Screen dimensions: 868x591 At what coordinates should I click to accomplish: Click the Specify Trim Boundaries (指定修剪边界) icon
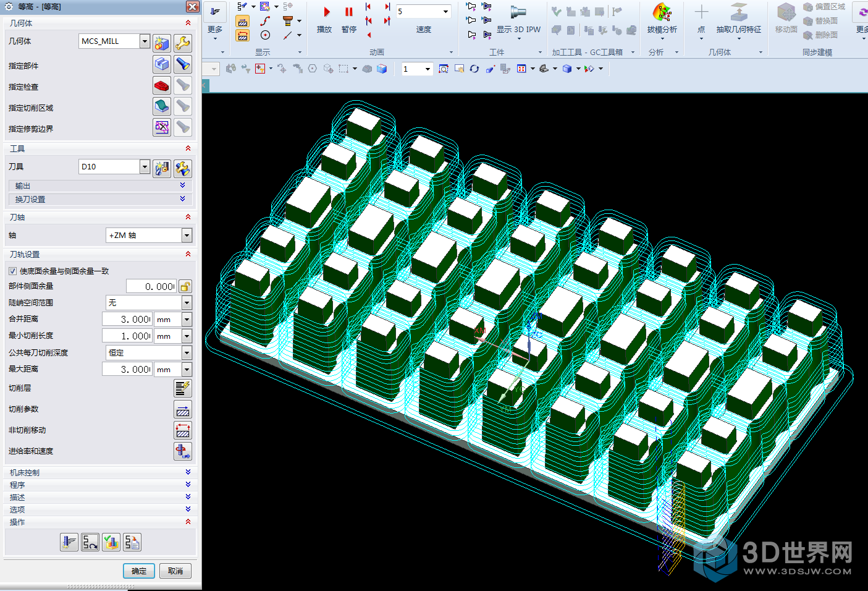point(162,127)
